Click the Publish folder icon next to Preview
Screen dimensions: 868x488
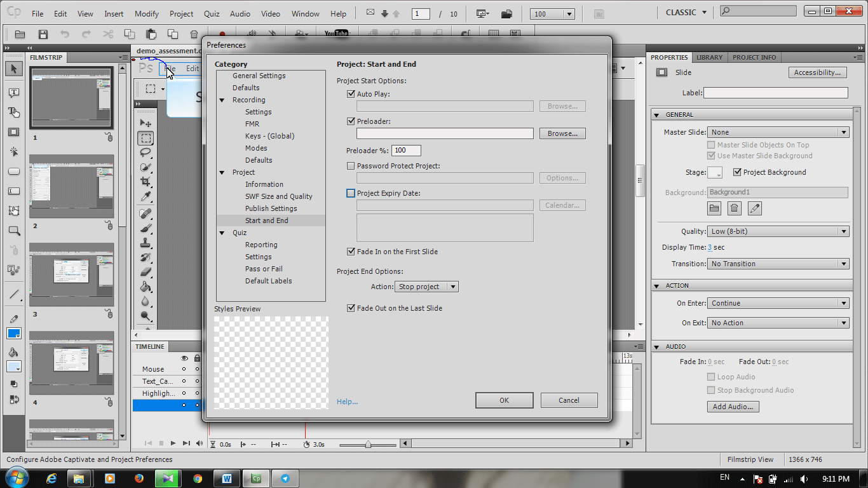[506, 14]
